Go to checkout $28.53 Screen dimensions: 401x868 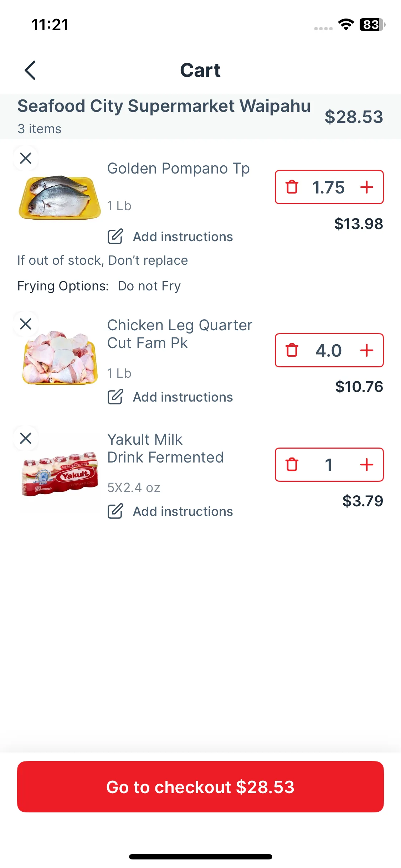coord(200,787)
